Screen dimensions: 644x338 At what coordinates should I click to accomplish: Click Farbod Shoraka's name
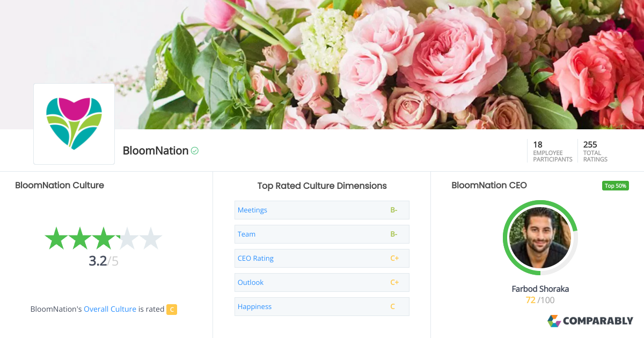tap(540, 289)
